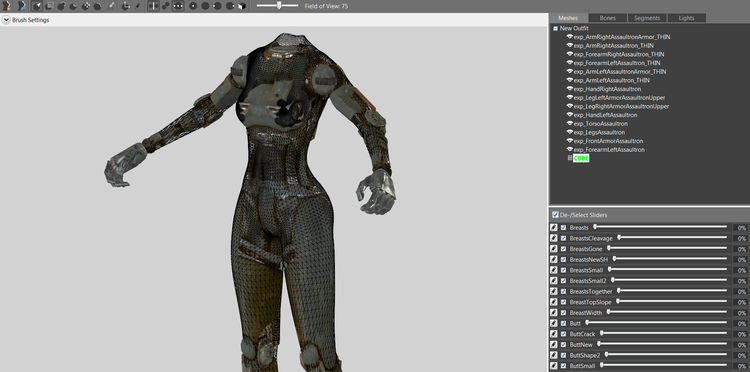
Task: Click the Breasts percentage value field
Action: [740, 228]
